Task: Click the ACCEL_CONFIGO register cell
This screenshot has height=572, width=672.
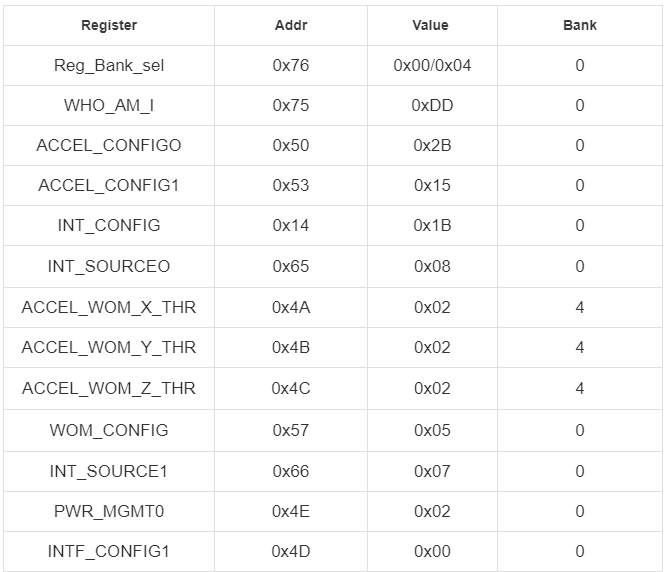Action: [109, 145]
